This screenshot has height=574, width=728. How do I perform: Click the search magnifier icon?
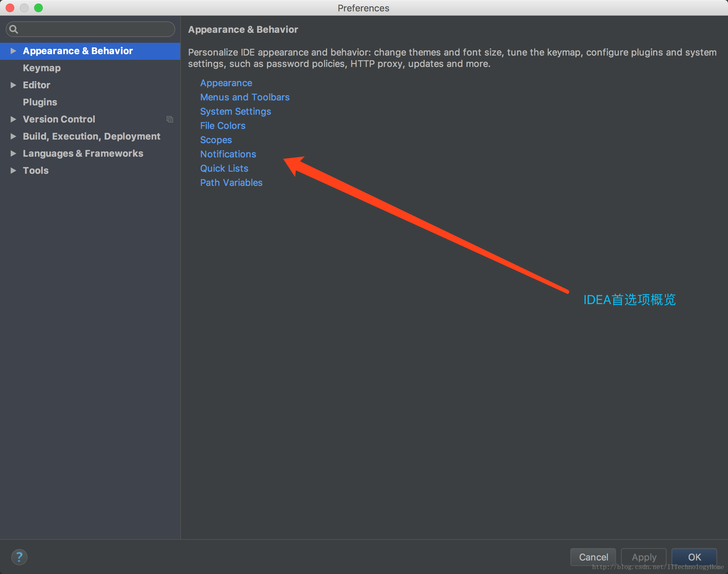[x=14, y=29]
